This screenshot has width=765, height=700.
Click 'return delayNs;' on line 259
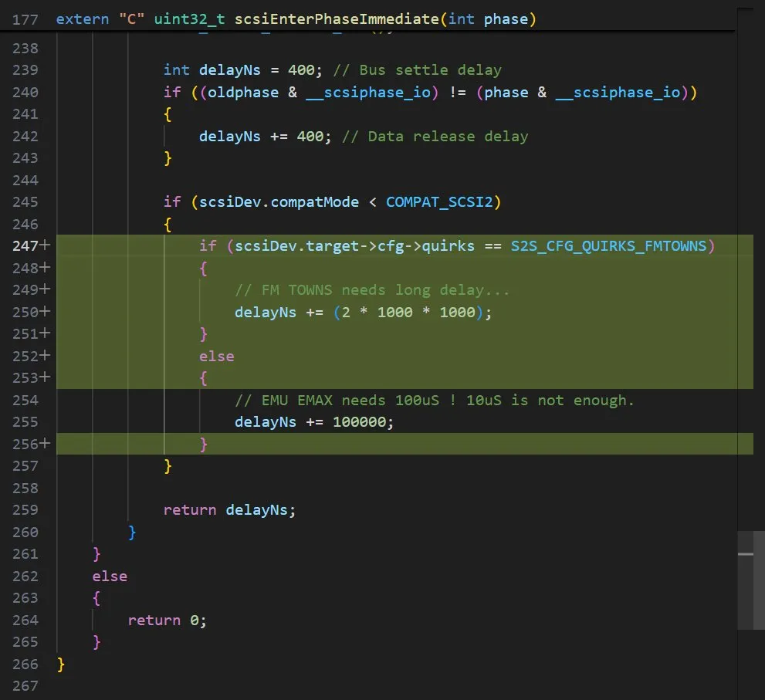pyautogui.click(x=229, y=510)
